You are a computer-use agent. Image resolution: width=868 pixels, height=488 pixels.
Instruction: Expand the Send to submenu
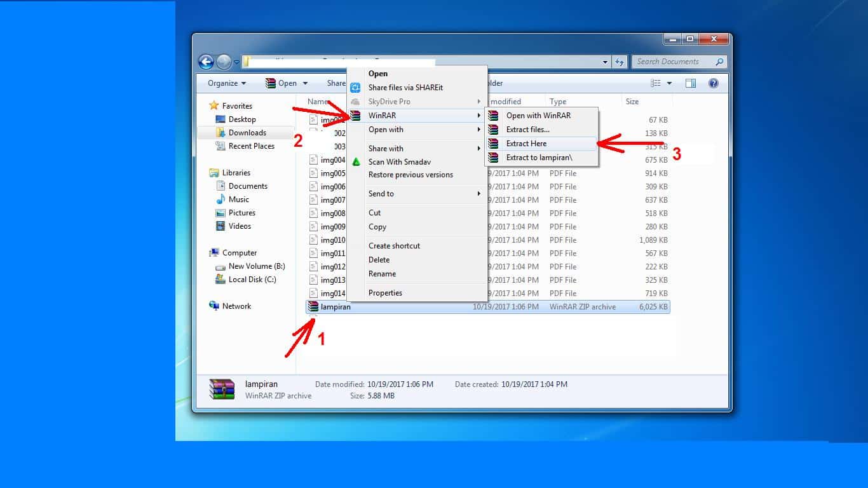coord(479,194)
